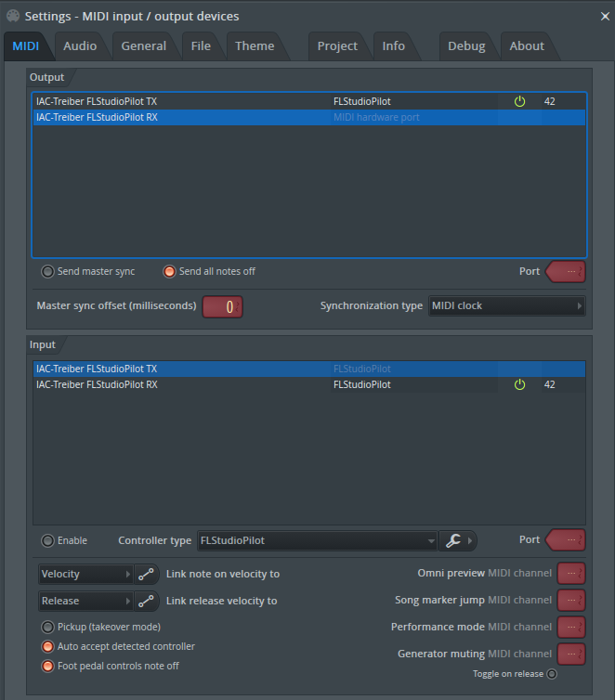The height and width of the screenshot is (700, 615).
Task: Switch to the Audio tab
Action: 80,46
